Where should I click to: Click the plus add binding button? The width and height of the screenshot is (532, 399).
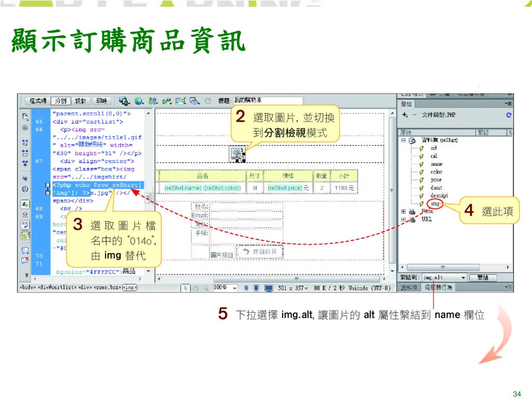(x=404, y=115)
